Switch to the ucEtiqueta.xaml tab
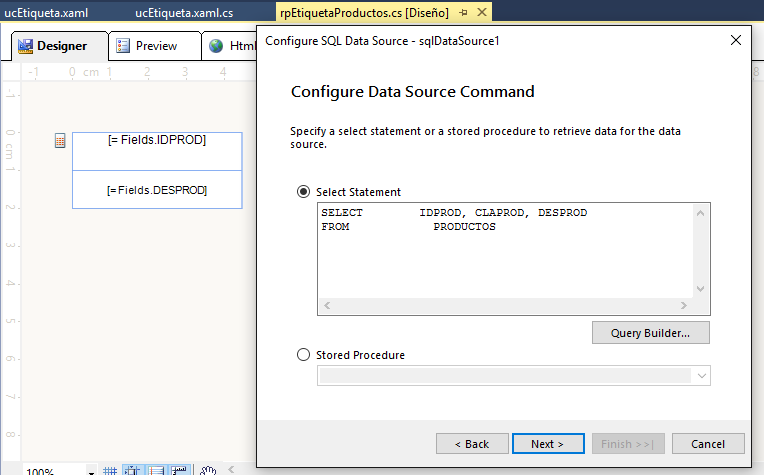The image size is (764, 475). (x=47, y=12)
